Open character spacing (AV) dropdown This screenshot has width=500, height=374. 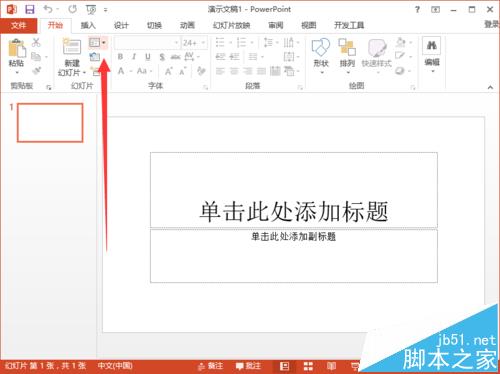tap(191, 57)
